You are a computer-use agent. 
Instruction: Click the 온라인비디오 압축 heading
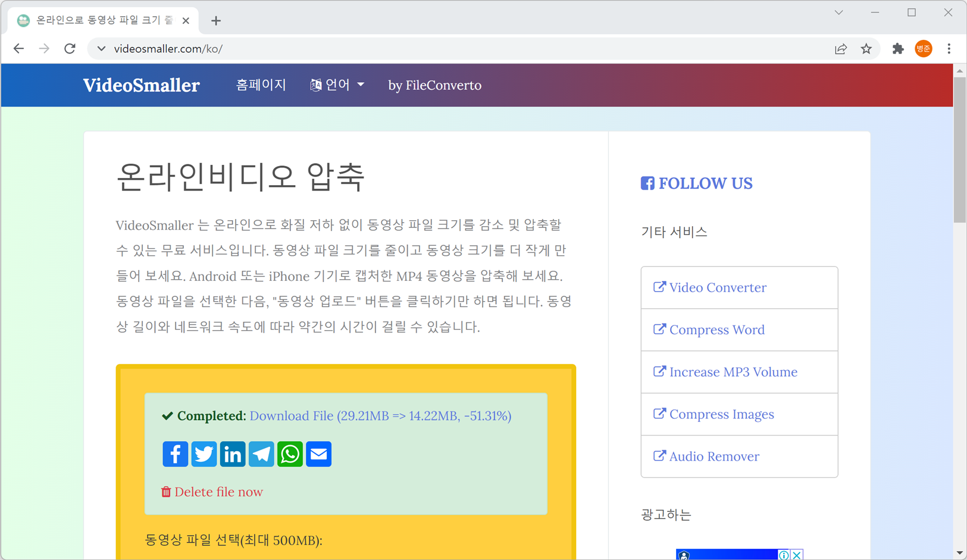[240, 177]
